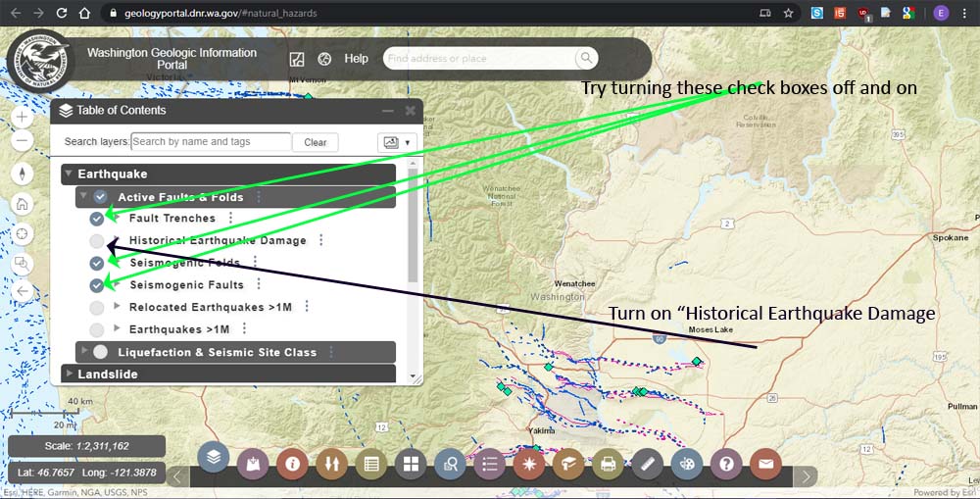Open options menu for Seismogenic Faults
The width and height of the screenshot is (980, 499).
pyautogui.click(x=258, y=284)
